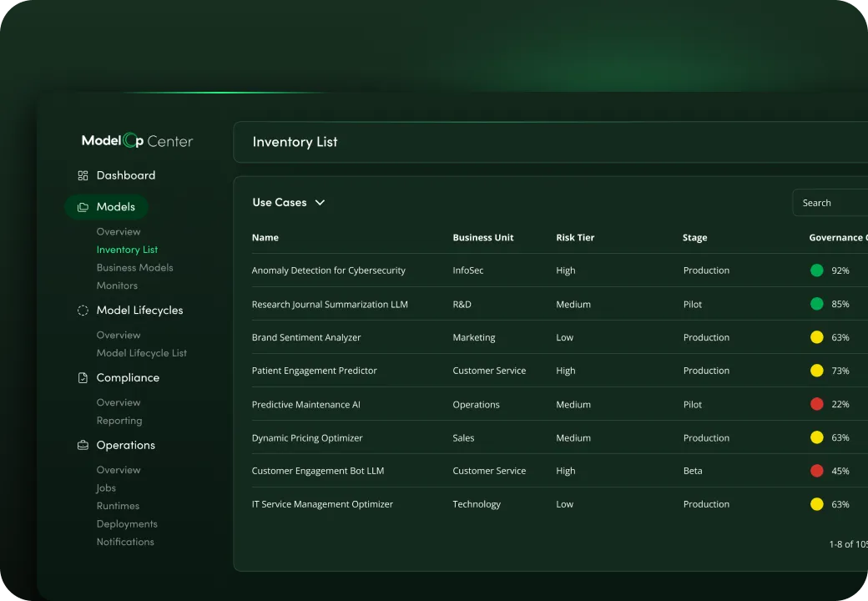The width and height of the screenshot is (868, 601).
Task: Open Notifications under Operations
Action: coord(125,542)
